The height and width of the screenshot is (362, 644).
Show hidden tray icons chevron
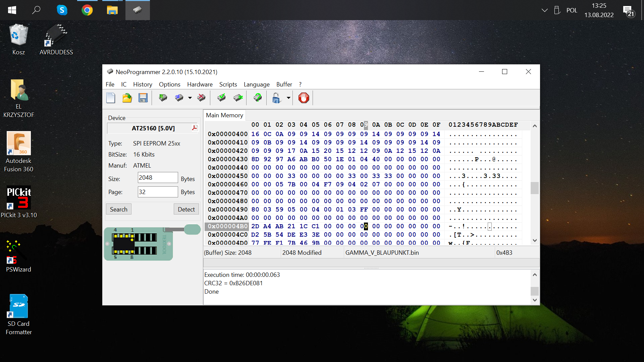pyautogui.click(x=545, y=10)
